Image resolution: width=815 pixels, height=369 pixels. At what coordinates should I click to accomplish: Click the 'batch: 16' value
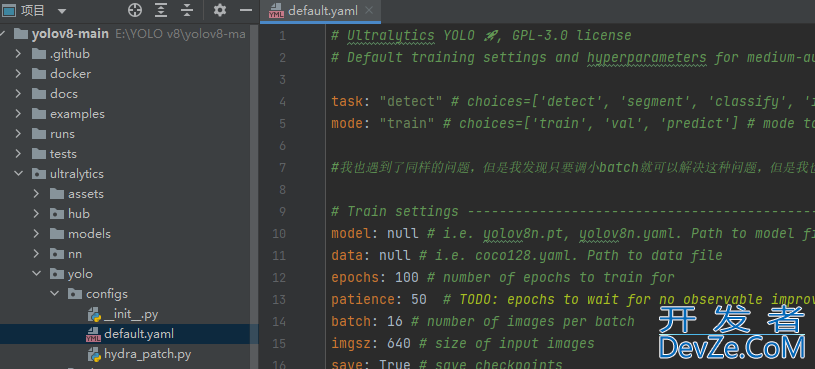pos(395,322)
